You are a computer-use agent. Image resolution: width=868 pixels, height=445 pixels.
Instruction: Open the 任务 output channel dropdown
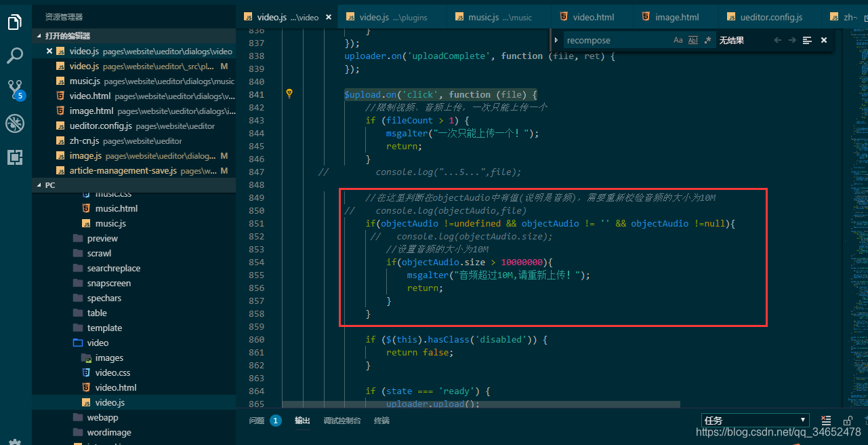[756, 421]
